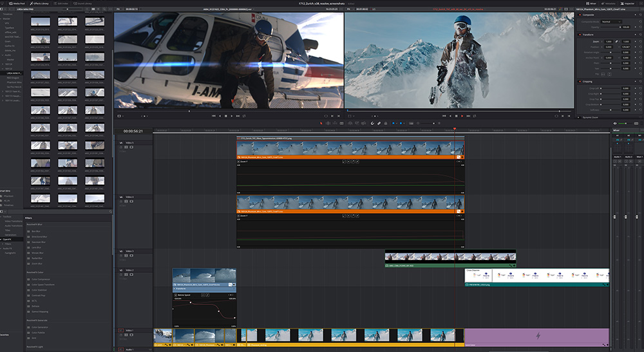Select the Color Space Transform effect
The image size is (644, 352).
[x=41, y=284]
